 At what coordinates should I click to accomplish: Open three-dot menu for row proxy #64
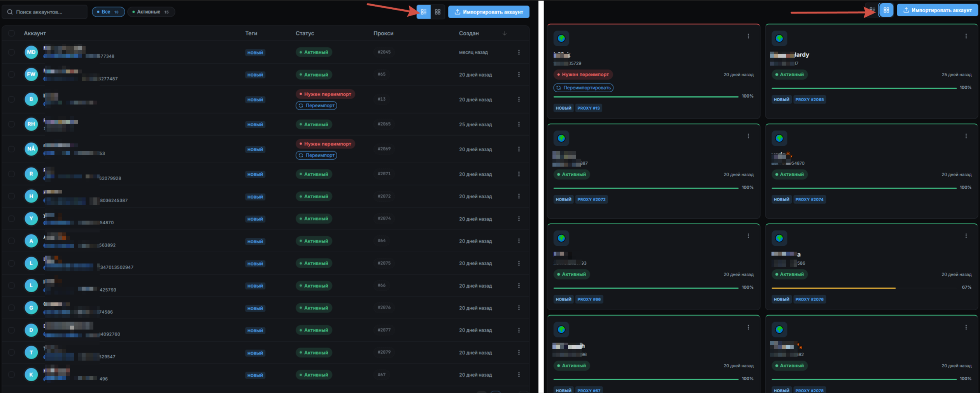[x=519, y=241]
